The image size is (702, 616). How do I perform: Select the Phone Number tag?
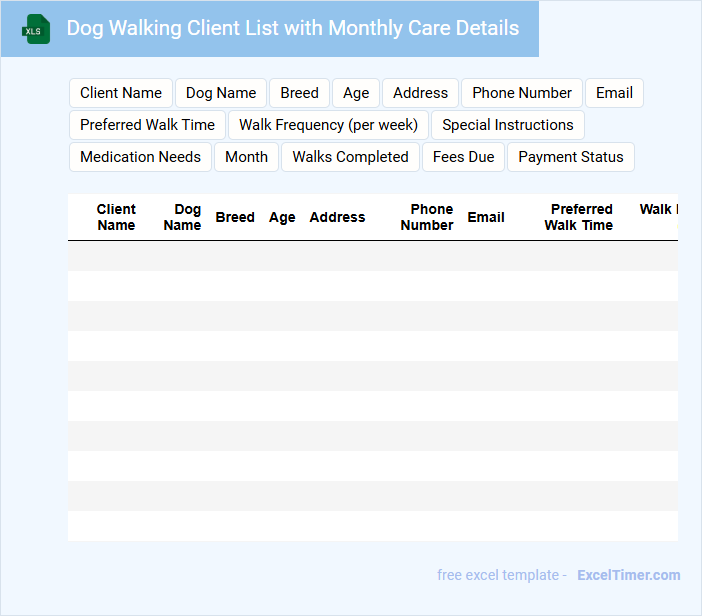click(x=522, y=93)
